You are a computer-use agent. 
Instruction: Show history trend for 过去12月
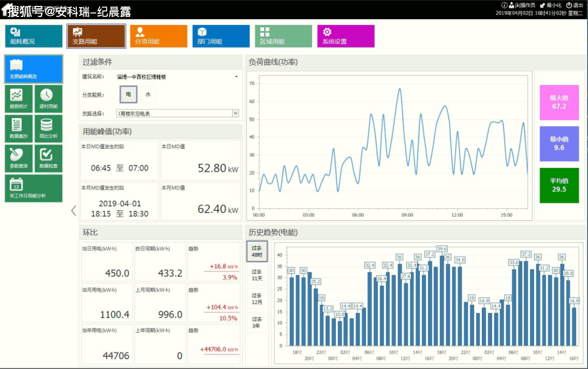click(256, 299)
